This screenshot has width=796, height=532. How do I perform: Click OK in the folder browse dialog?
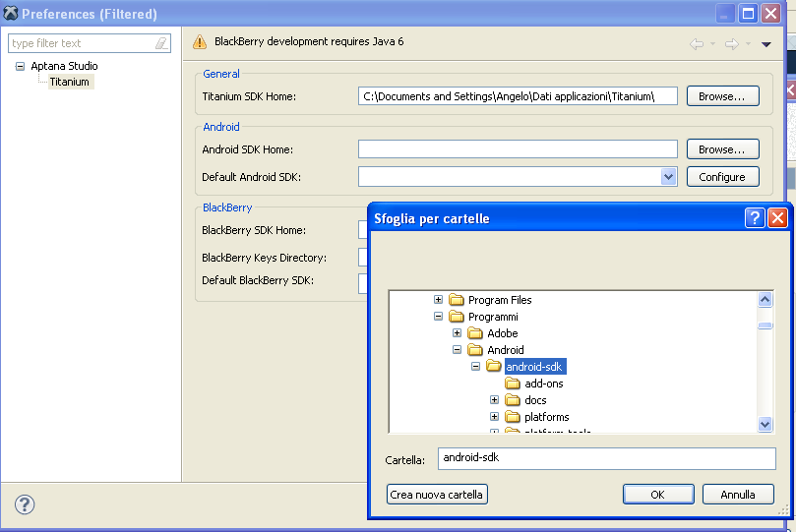tap(658, 495)
